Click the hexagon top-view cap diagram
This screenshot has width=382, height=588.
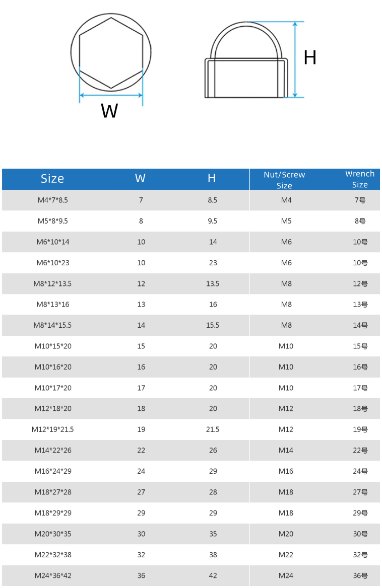(x=111, y=53)
